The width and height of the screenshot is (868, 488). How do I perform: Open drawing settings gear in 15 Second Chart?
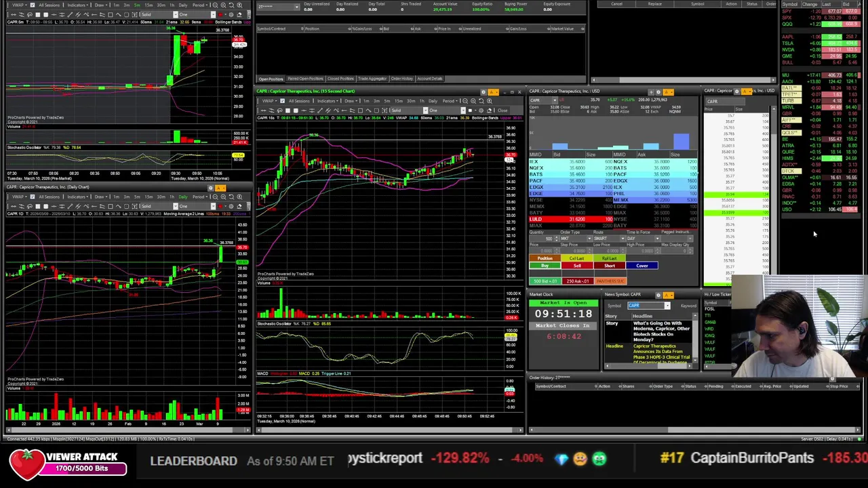pos(481,110)
